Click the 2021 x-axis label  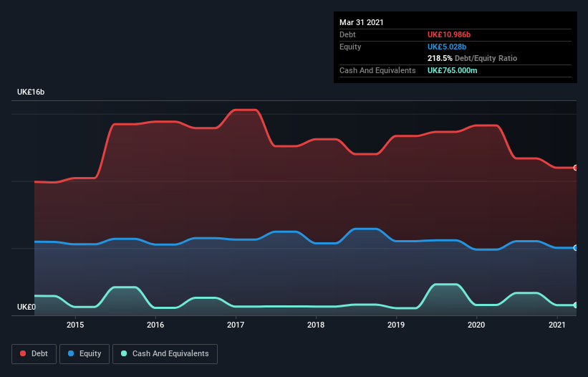557,325
